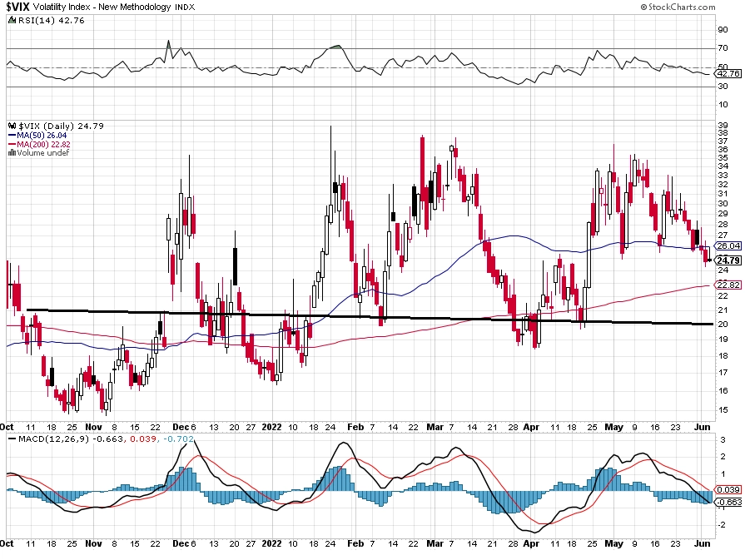The width and height of the screenshot is (745, 560).
Task: Click the 22.82 MA(200) value tag
Action: (728, 285)
